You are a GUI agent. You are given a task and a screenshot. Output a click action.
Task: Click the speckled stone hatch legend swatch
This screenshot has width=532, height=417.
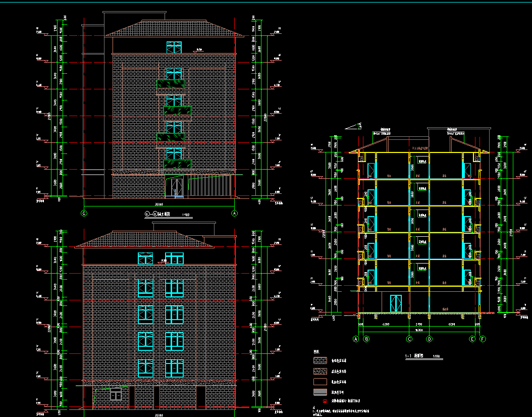tap(321, 371)
